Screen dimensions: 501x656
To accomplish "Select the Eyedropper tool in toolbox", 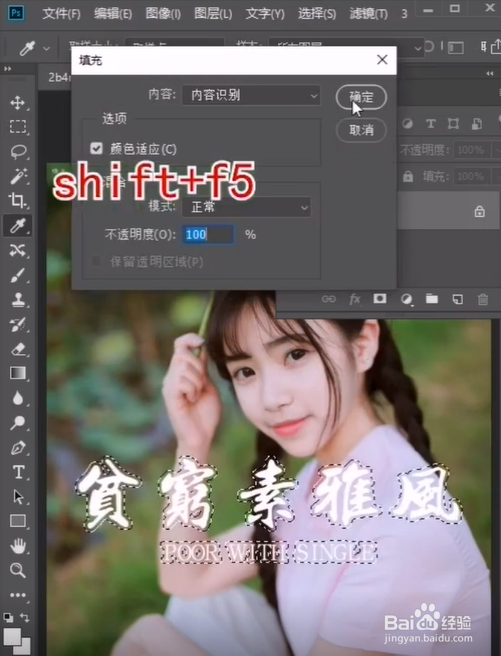I will [x=18, y=226].
